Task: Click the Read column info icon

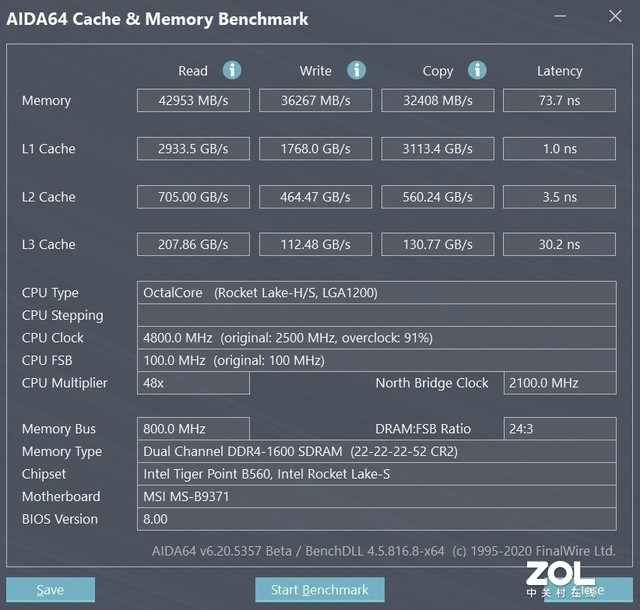Action: [232, 70]
